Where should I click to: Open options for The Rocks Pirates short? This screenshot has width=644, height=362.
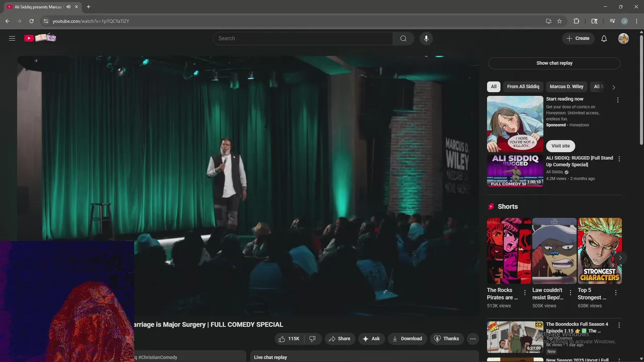[525, 293]
